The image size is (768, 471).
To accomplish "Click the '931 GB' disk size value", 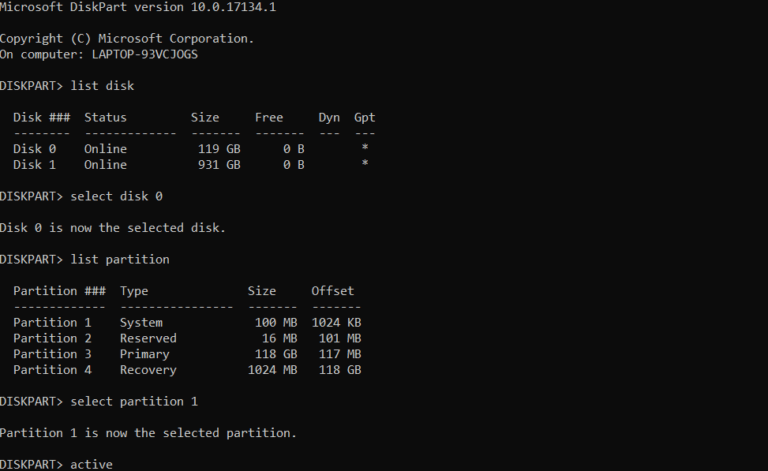I will (219, 165).
